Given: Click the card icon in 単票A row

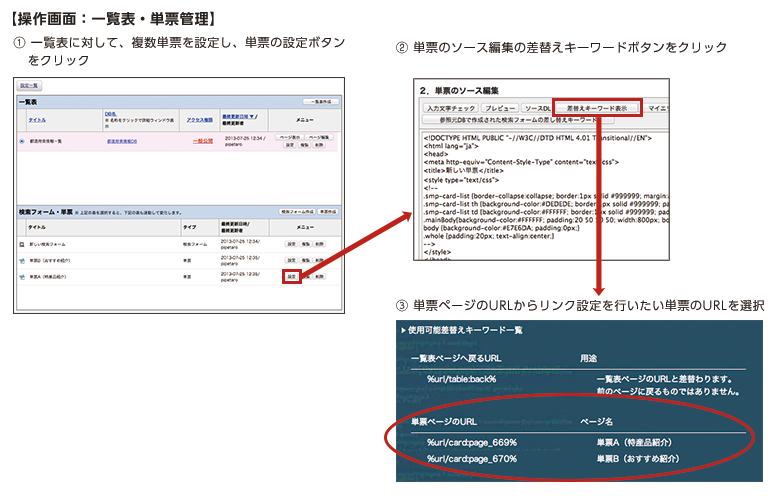Looking at the screenshot, I should click(22, 277).
